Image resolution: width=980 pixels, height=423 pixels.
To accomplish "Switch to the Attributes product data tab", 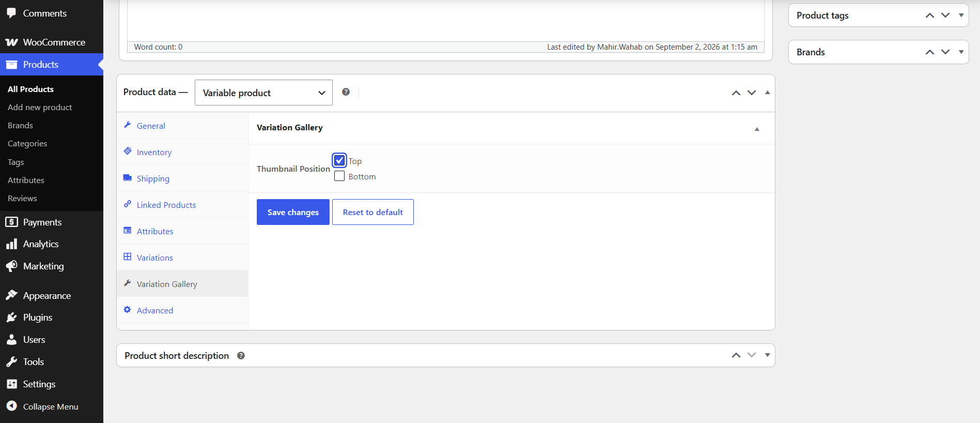I will click(182, 231).
